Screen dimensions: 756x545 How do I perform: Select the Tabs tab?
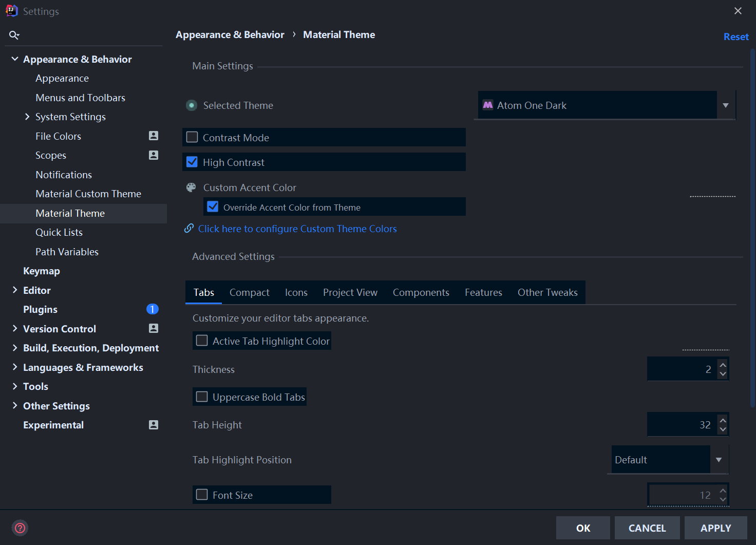point(204,292)
